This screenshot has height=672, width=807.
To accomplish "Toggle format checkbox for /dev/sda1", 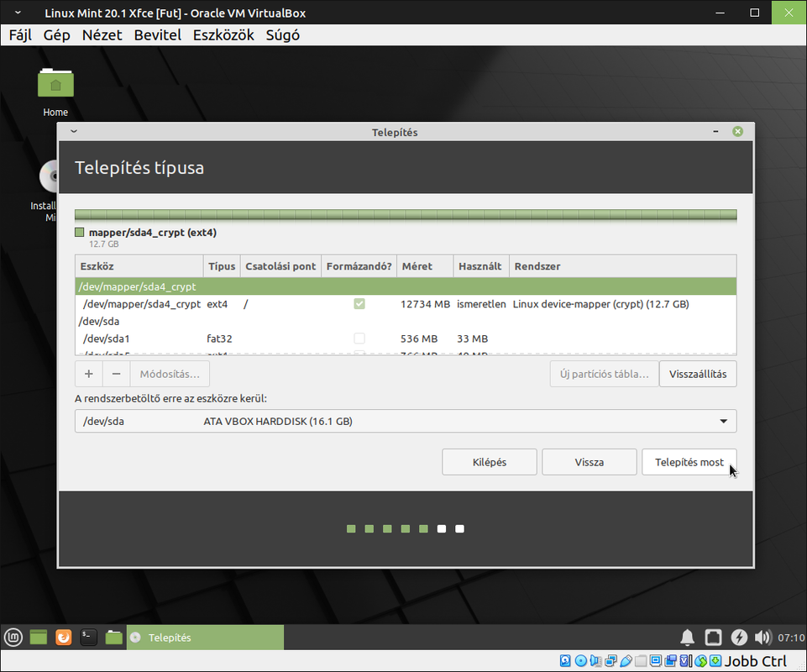I will click(359, 339).
